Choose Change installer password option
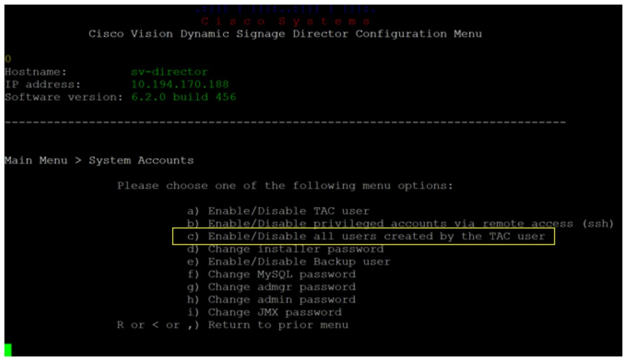629x364 pixels. 285,249
